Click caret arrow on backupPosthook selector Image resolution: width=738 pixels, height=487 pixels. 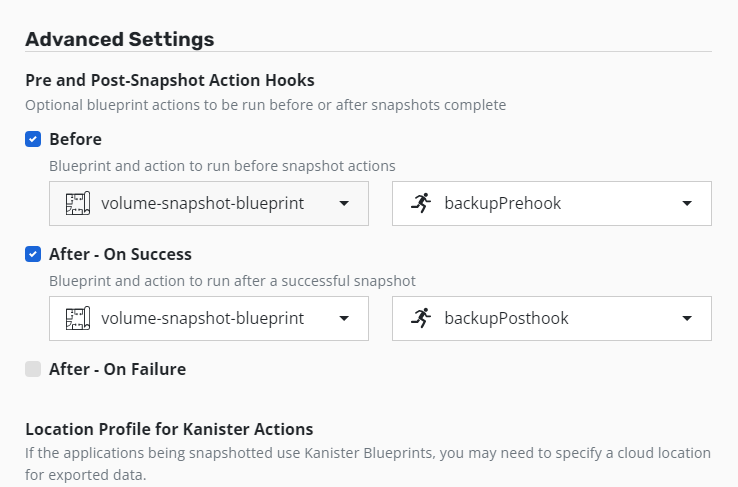(687, 318)
